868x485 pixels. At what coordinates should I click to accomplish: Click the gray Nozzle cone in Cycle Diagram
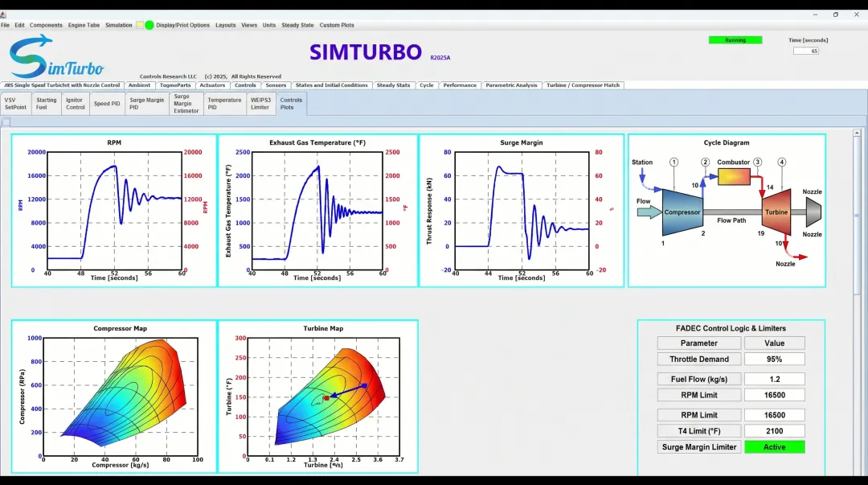(813, 212)
